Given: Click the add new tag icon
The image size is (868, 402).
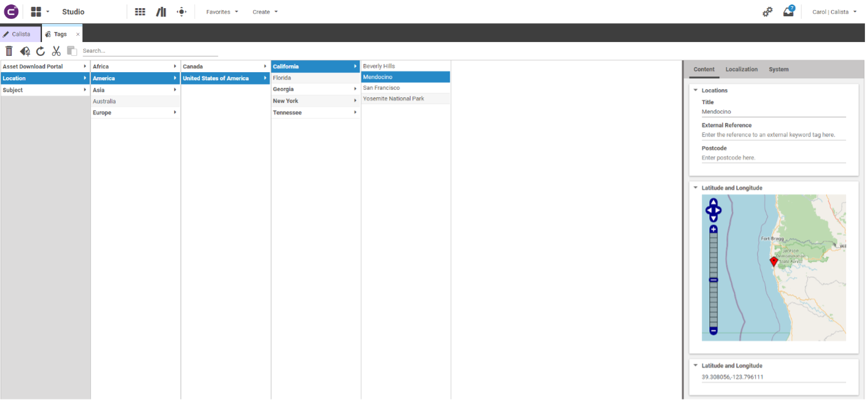Looking at the screenshot, I should click(25, 51).
